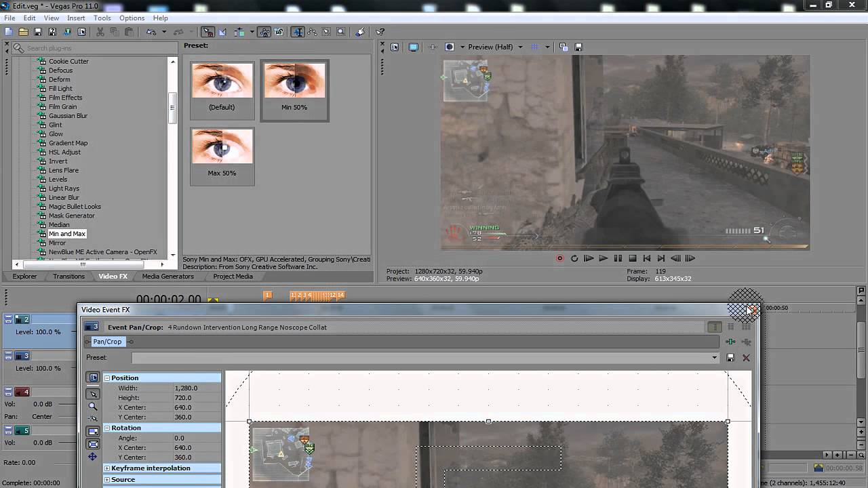
Task: Open Project Properties from main toolbar
Action: (x=81, y=32)
